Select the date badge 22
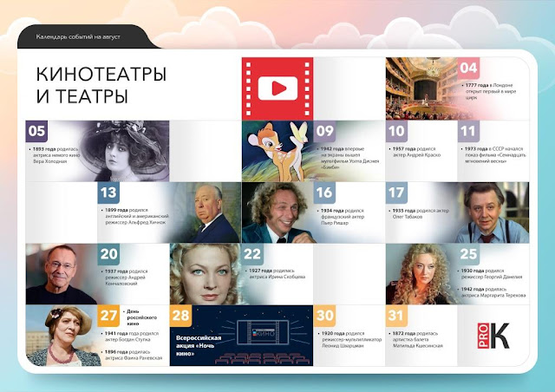Screen dimensions: 555x392 pos(252,254)
